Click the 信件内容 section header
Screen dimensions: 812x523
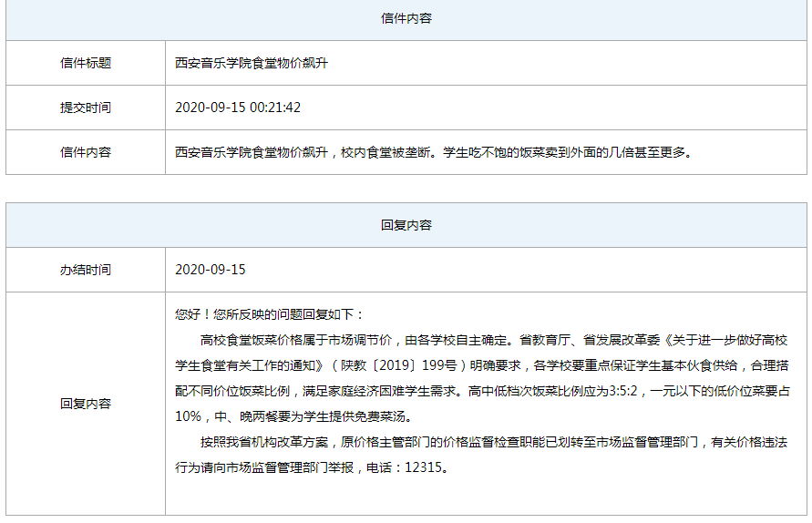(x=406, y=18)
